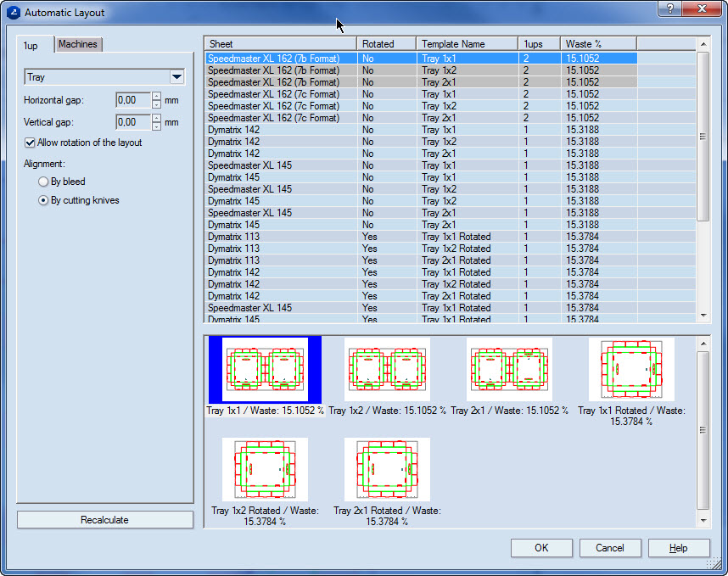Switch to the 1up tab
Image resolution: width=728 pixels, height=576 pixels.
pos(32,45)
